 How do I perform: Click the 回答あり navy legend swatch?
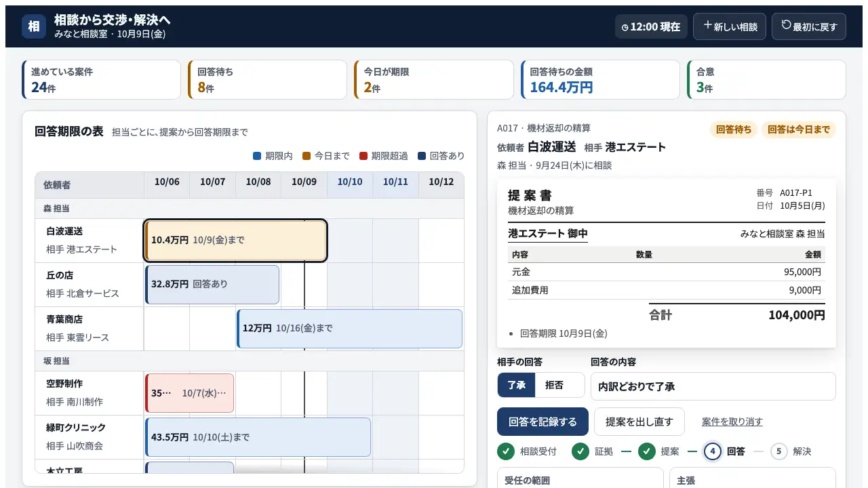[x=421, y=156]
